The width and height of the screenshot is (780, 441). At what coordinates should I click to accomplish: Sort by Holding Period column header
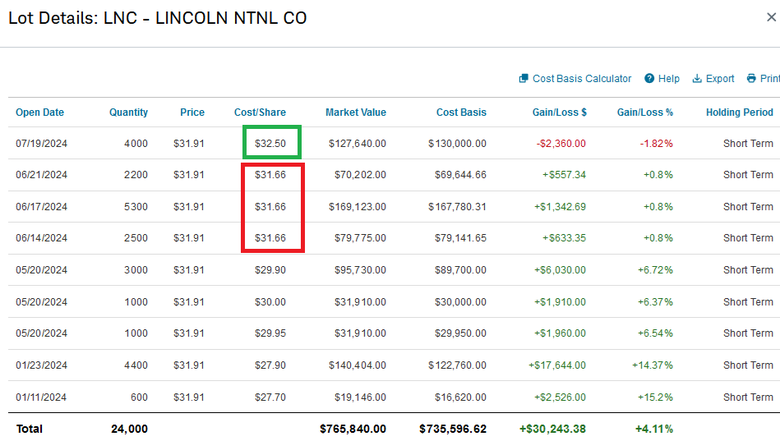click(x=739, y=112)
